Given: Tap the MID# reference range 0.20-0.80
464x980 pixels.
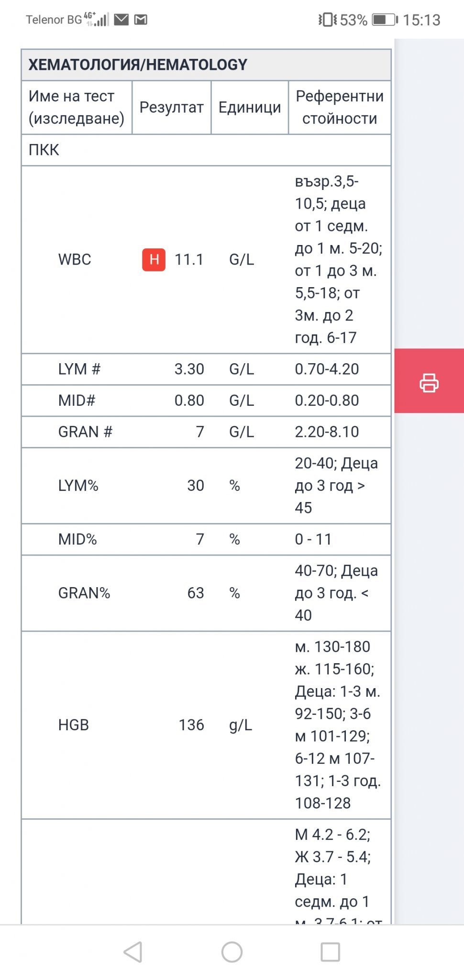Looking at the screenshot, I should tap(327, 400).
